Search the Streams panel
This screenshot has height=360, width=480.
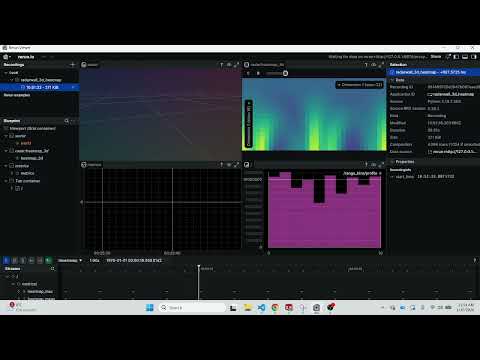point(53,269)
